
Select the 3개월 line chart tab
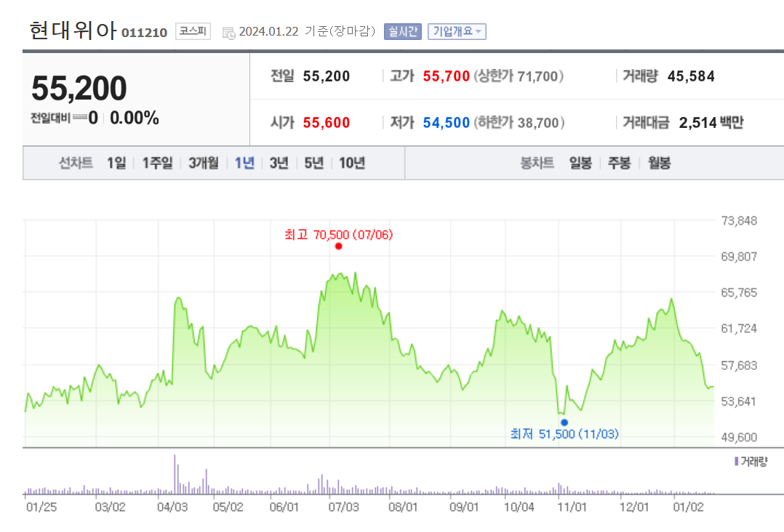click(x=203, y=163)
